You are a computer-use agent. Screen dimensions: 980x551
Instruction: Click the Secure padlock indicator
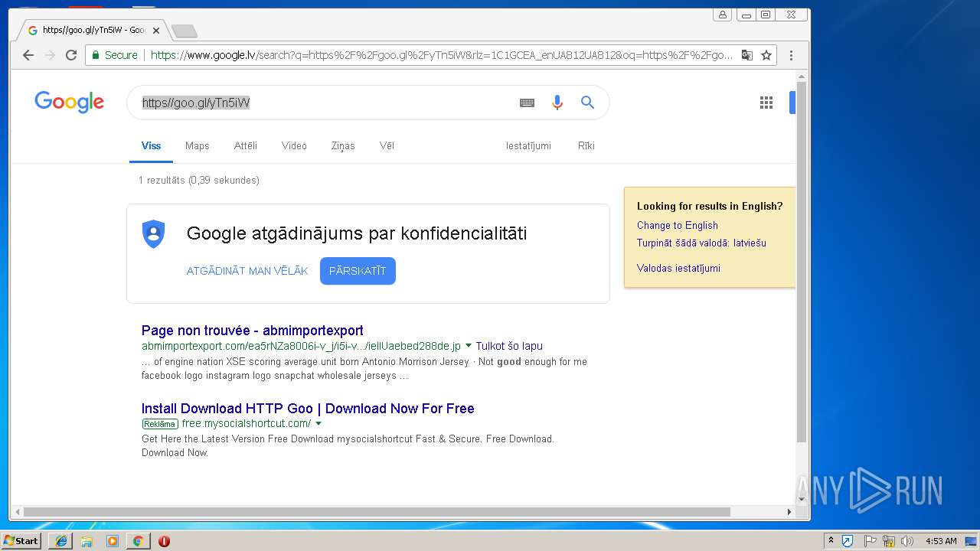point(115,55)
